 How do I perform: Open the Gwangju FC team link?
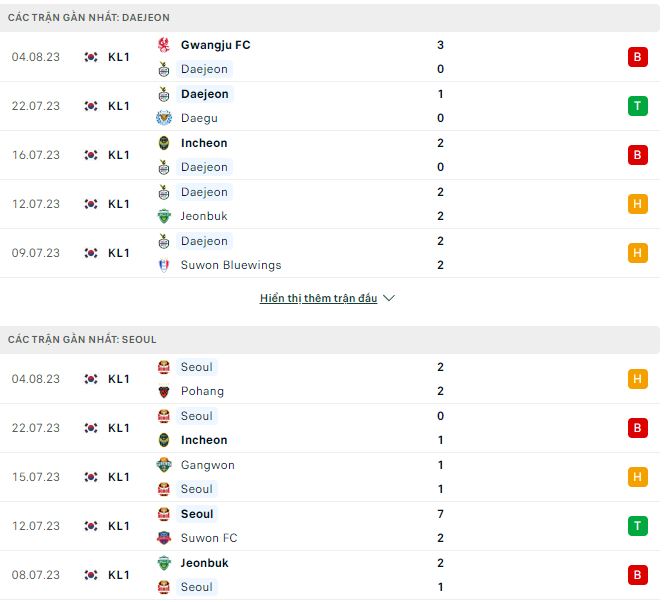pos(215,45)
